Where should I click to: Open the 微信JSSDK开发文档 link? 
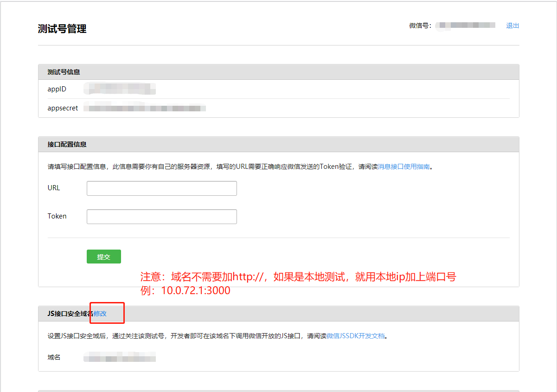pos(356,335)
